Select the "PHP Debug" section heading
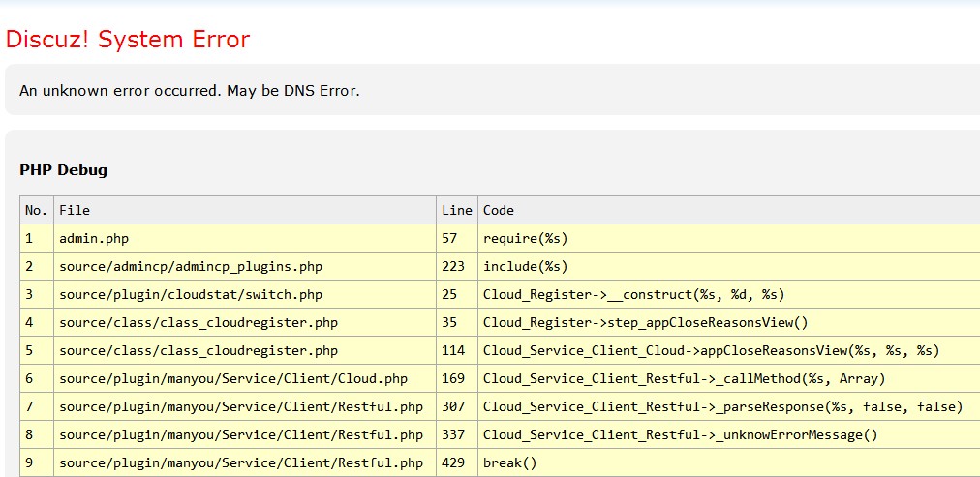Viewport: 980px width, 477px height. click(x=63, y=170)
